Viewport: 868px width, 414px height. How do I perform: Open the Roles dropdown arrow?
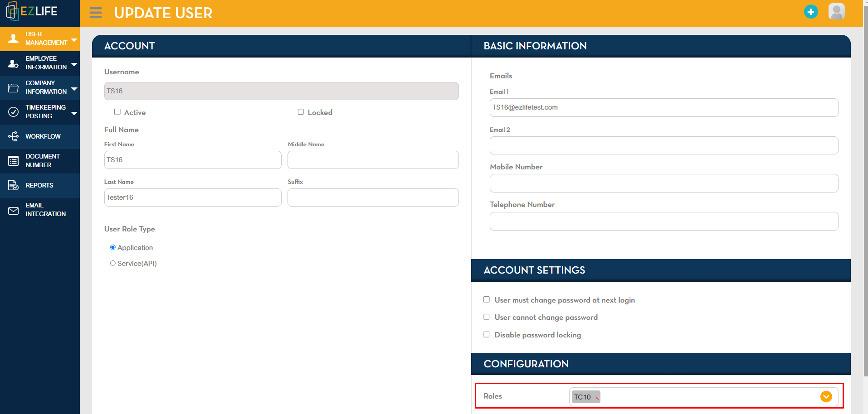pos(826,397)
